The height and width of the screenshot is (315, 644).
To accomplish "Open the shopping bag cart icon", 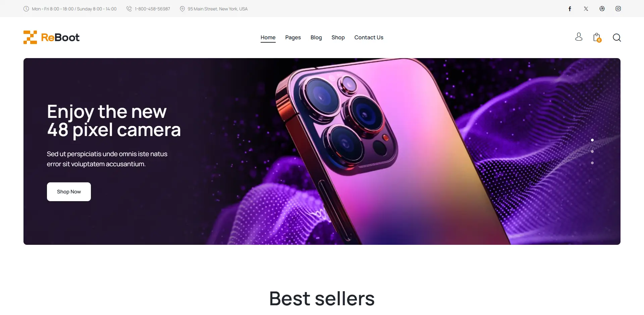I will point(597,37).
